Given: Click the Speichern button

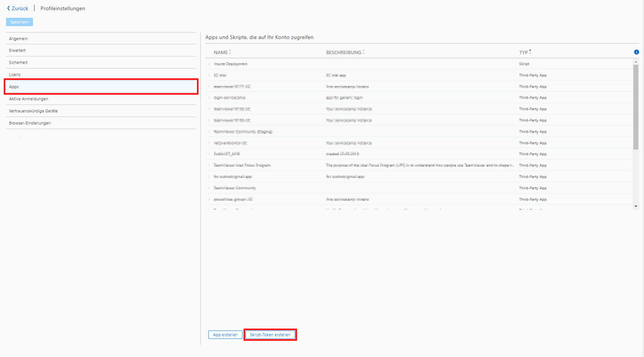Looking at the screenshot, I should 20,22.
